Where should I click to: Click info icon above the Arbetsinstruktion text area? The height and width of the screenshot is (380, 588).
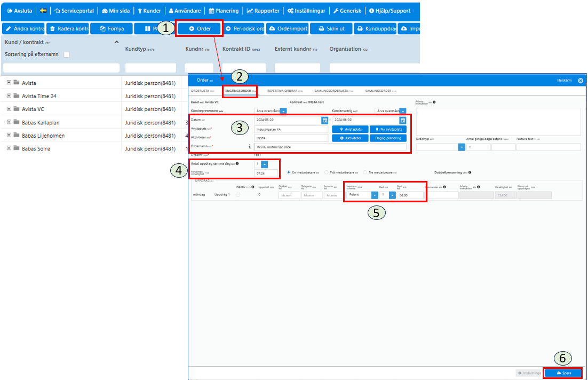[434, 102]
